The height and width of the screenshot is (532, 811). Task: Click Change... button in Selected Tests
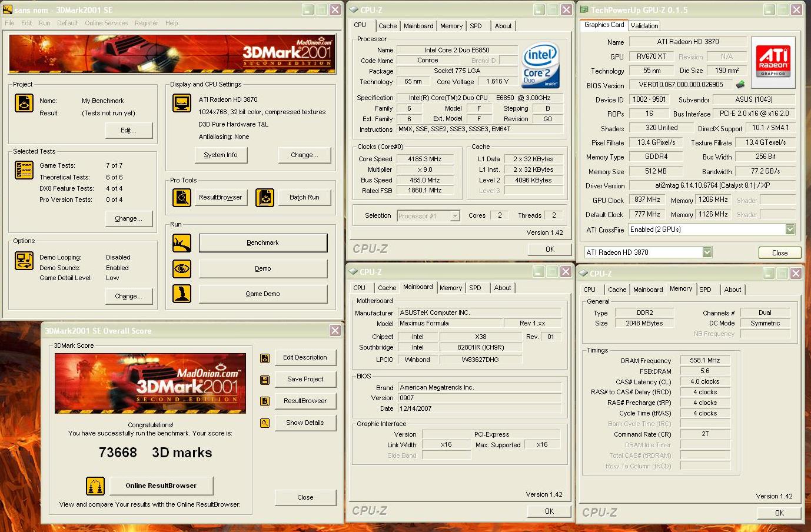coord(128,218)
